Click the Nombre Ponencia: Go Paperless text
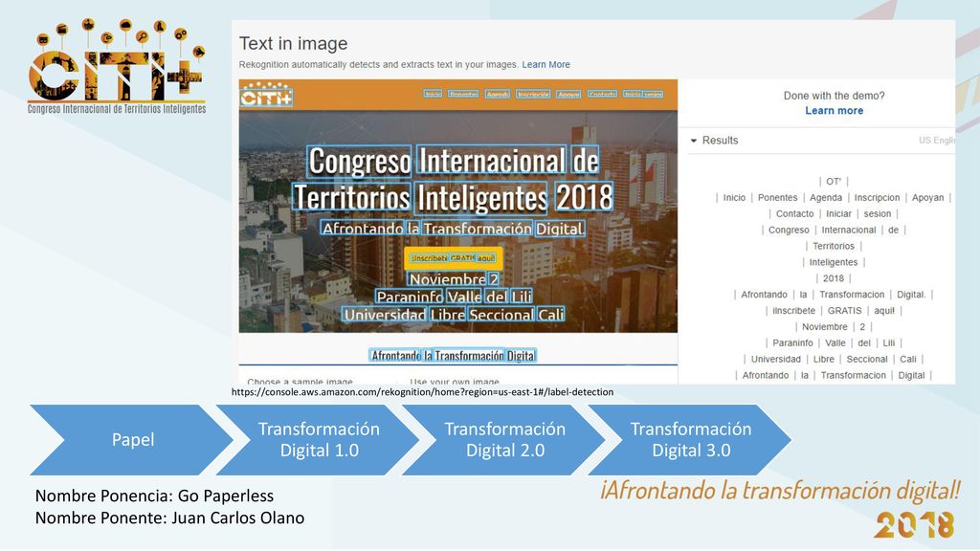Screen dimensions: 980x551 154,496
